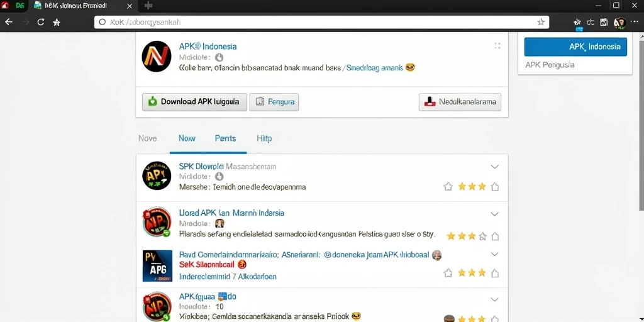This screenshot has width=644, height=322.
Task: Open a new browser tab
Action: click(x=148, y=6)
